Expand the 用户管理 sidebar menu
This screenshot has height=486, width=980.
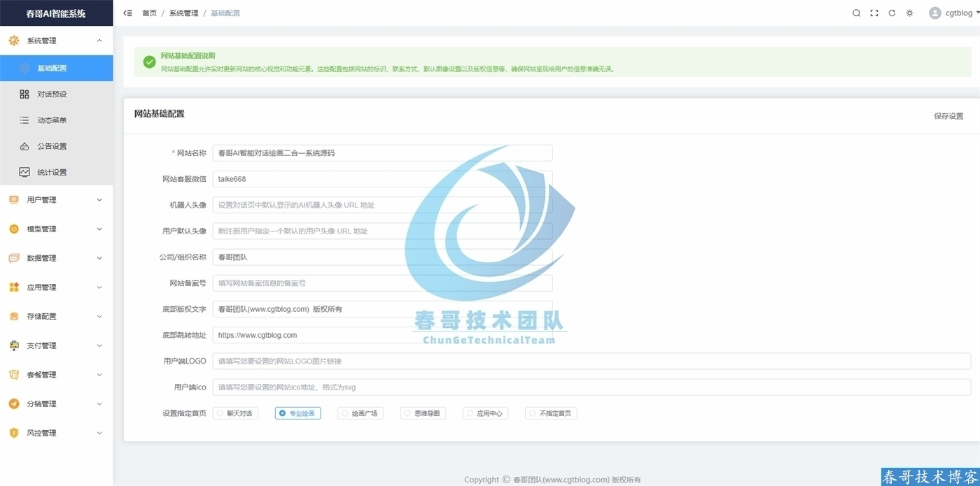tap(56, 200)
